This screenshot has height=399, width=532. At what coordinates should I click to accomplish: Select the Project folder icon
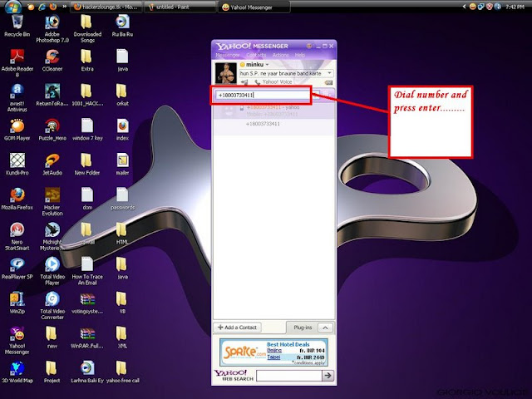coord(52,372)
